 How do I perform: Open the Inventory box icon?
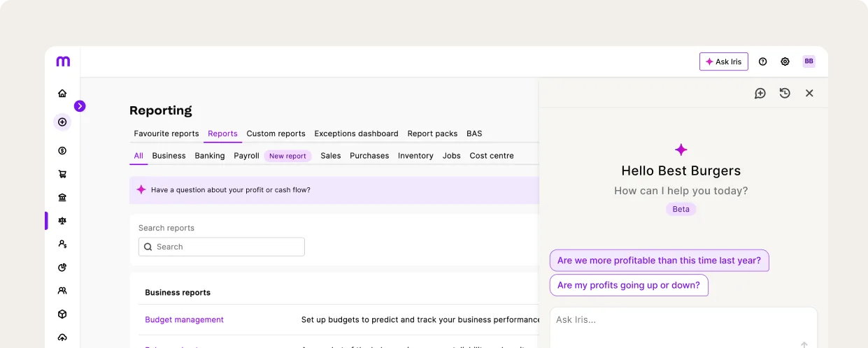[x=62, y=314]
